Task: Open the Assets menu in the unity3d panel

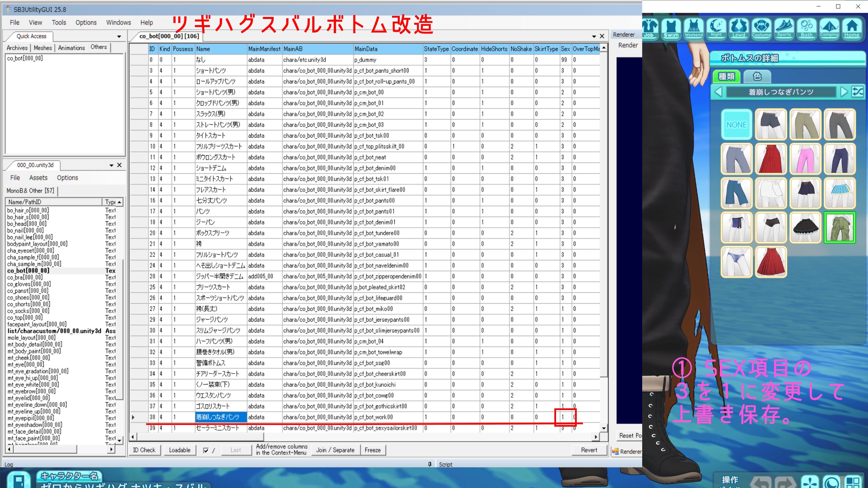Action: 38,178
